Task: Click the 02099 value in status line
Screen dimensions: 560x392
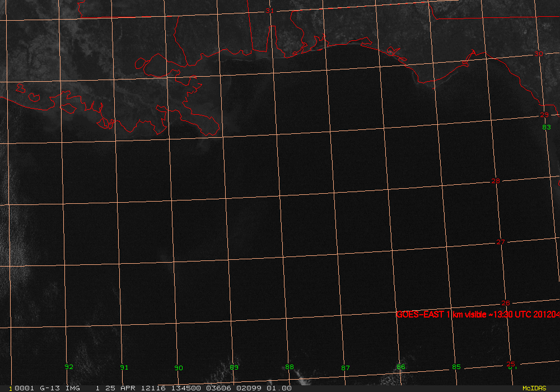Action: 249,388
